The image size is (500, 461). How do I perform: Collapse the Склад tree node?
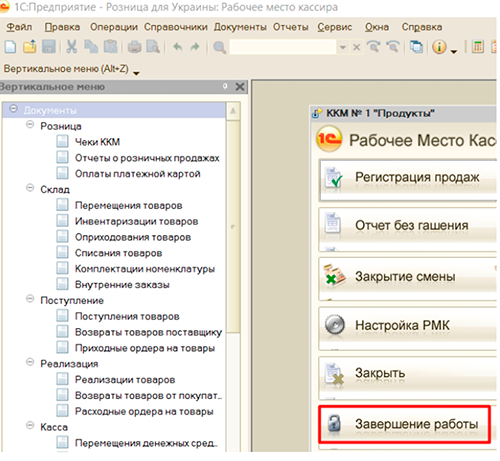click(30, 188)
